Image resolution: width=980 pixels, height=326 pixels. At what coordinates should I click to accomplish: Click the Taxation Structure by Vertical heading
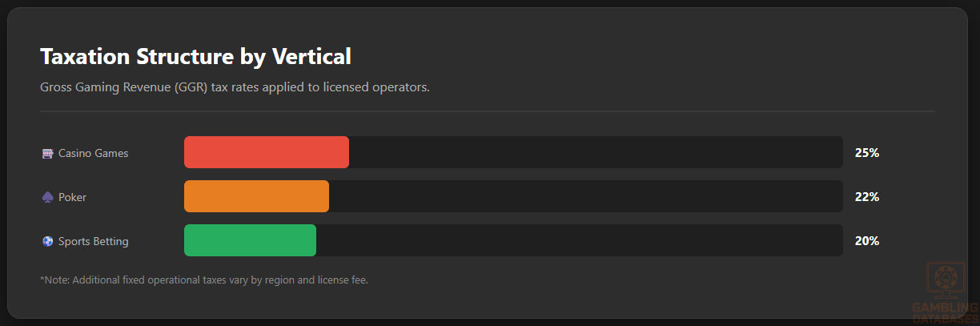[195, 57]
